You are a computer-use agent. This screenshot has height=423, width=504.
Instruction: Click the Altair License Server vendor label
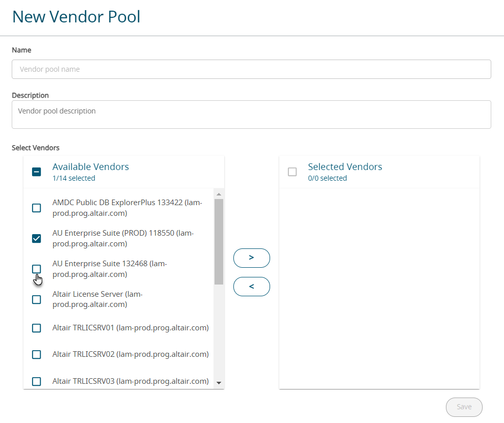[x=97, y=299]
